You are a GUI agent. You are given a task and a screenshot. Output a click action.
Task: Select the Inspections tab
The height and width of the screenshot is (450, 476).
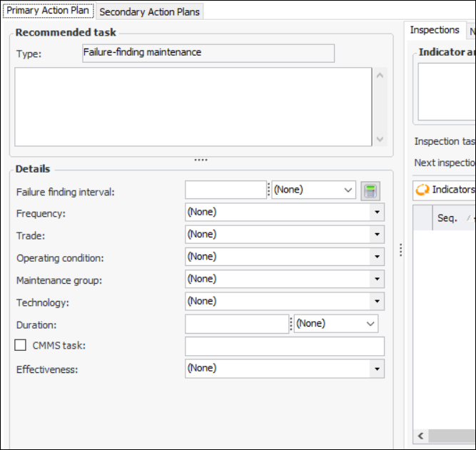pos(435,30)
